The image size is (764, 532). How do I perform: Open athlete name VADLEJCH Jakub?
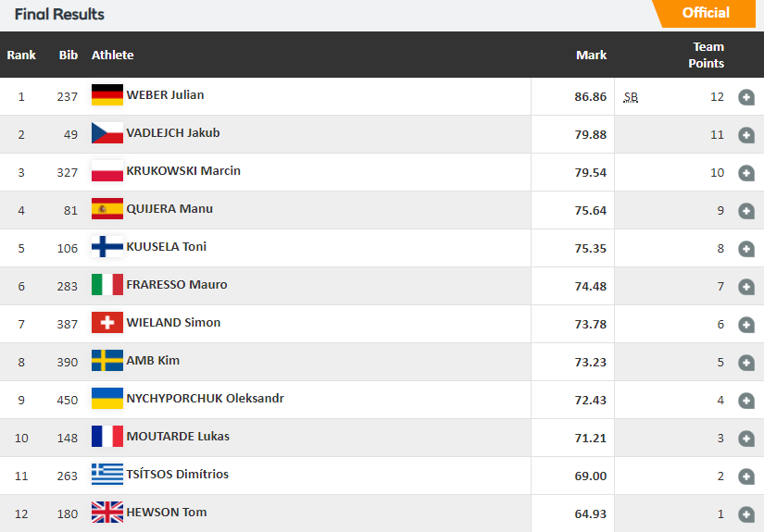[173, 133]
